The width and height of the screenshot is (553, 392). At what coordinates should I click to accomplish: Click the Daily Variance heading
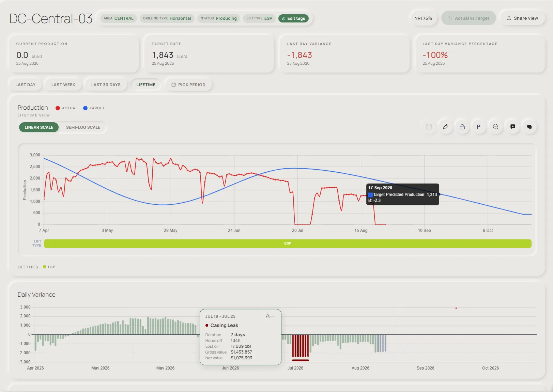36,295
